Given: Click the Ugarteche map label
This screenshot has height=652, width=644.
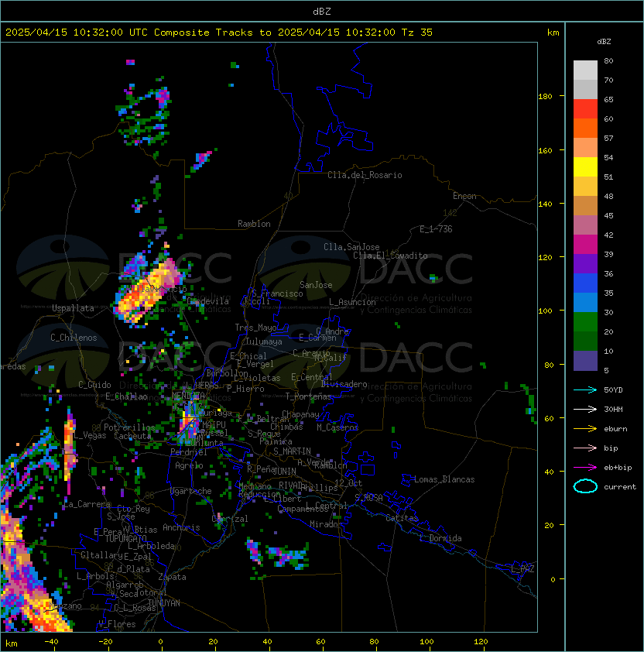Looking at the screenshot, I should (191, 491).
